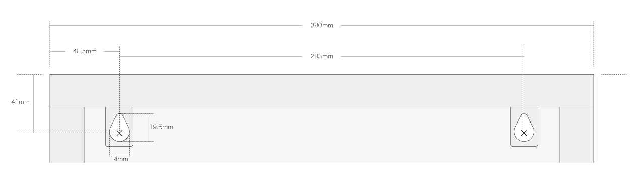The image size is (644, 183).
Task: Select the light central back panel
Action: tap(321, 135)
